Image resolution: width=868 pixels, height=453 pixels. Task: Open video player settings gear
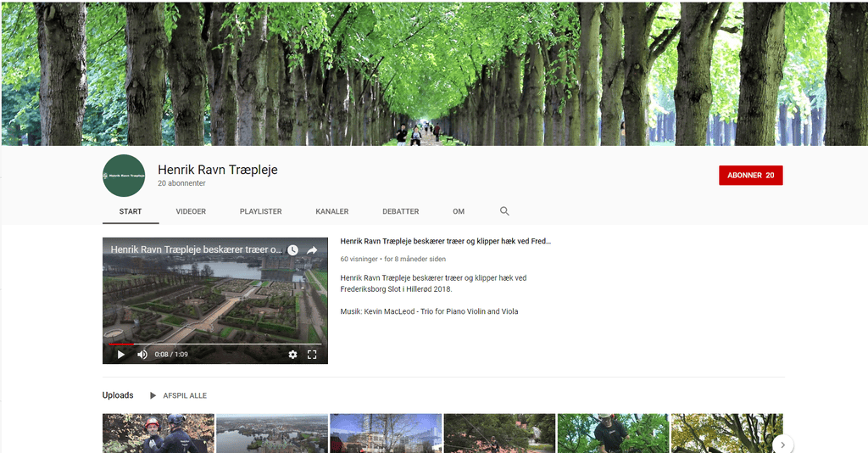[x=292, y=355]
